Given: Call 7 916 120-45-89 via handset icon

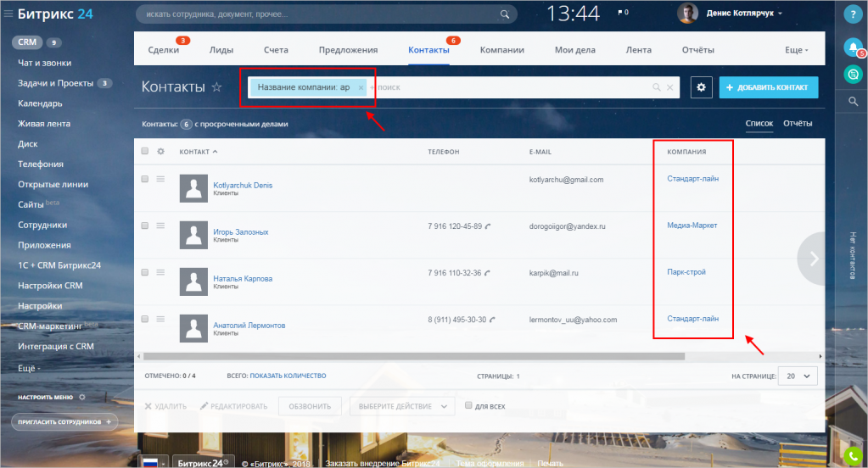Looking at the screenshot, I should pyautogui.click(x=488, y=226).
